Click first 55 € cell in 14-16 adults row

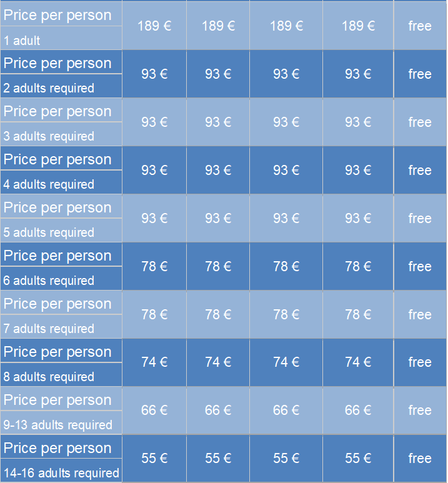point(154,459)
